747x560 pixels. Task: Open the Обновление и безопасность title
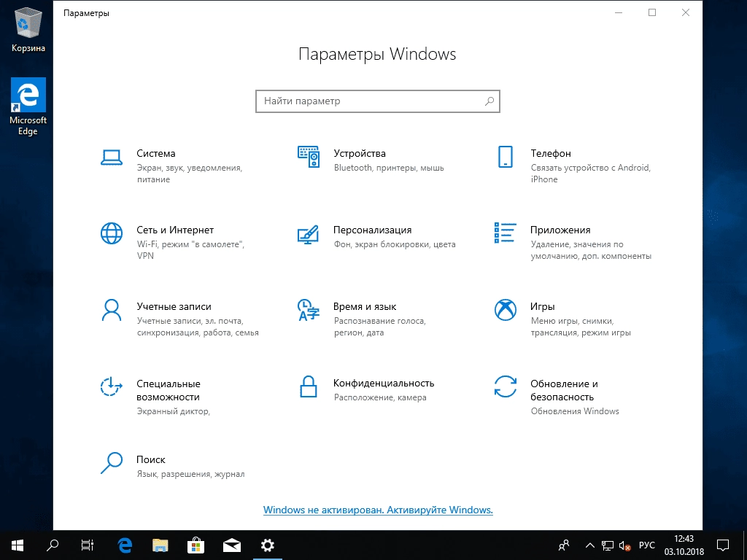564,390
